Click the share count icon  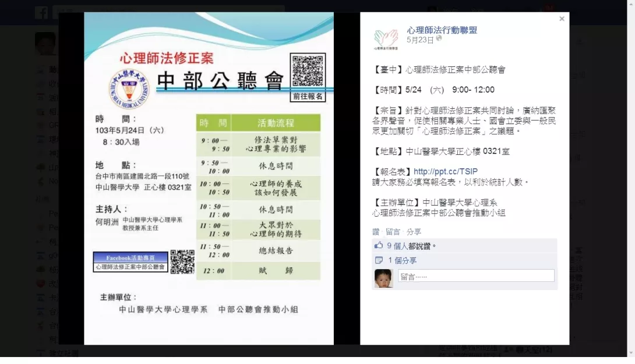[379, 260]
